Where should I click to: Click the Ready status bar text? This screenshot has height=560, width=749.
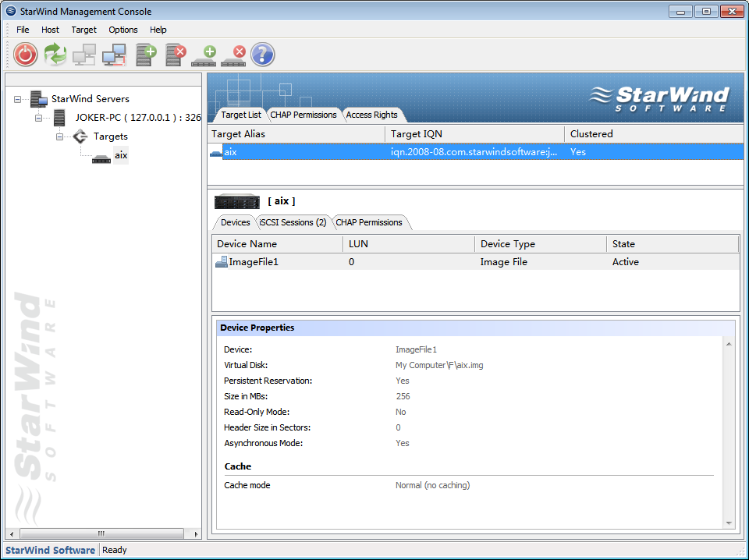pos(115,550)
